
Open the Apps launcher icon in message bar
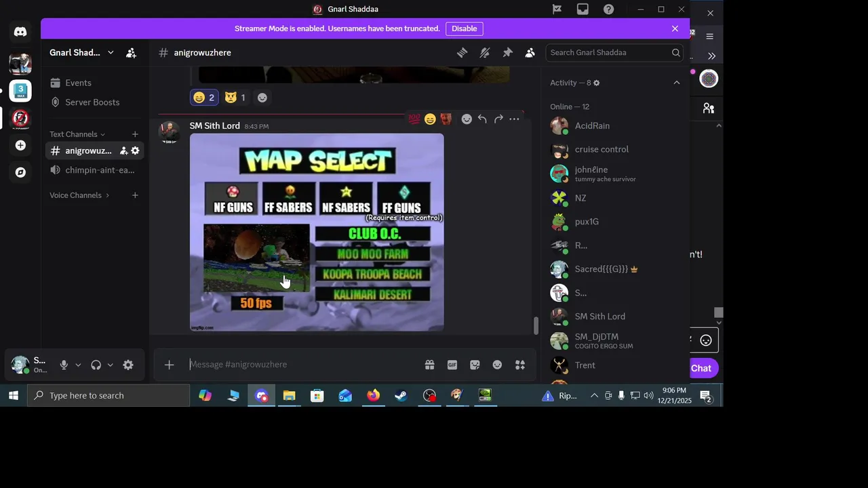coord(520,365)
